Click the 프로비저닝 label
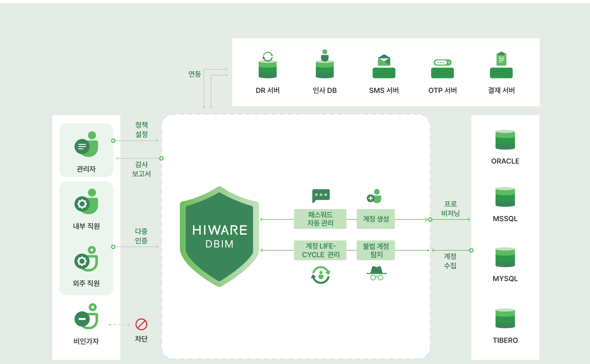Screen dimensions: 590x364 point(450,208)
